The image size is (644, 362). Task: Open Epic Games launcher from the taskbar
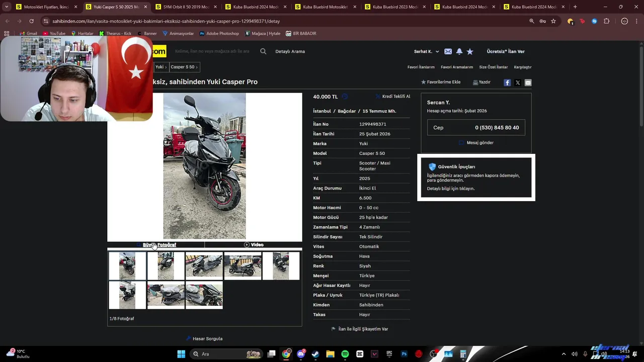(x=389, y=354)
